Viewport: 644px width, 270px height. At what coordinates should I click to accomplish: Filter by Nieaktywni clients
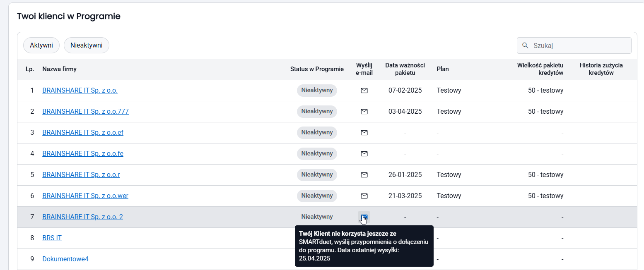tap(87, 45)
